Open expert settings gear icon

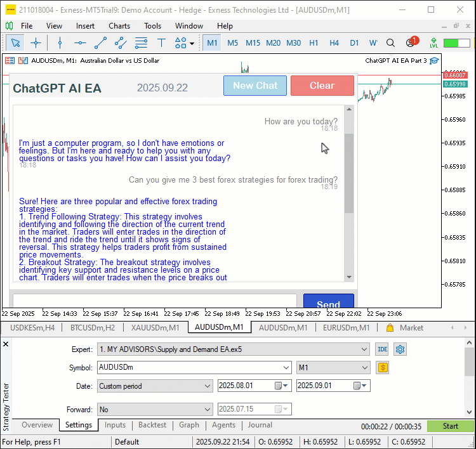400,349
